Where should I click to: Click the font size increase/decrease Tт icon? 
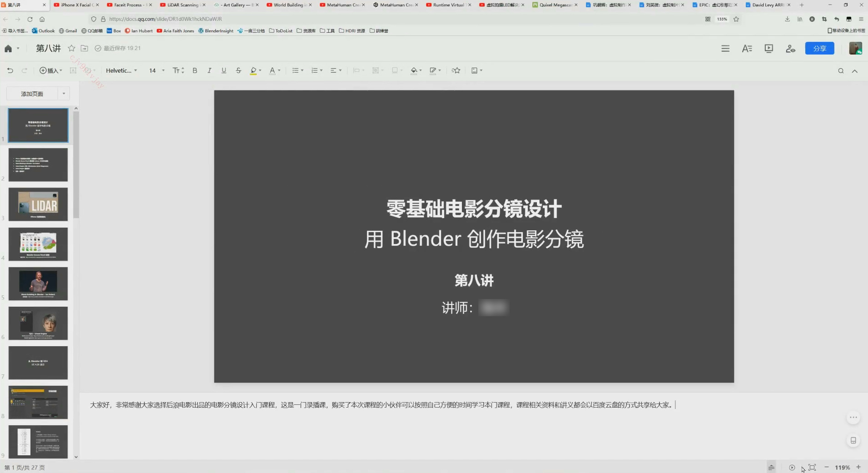tap(178, 70)
